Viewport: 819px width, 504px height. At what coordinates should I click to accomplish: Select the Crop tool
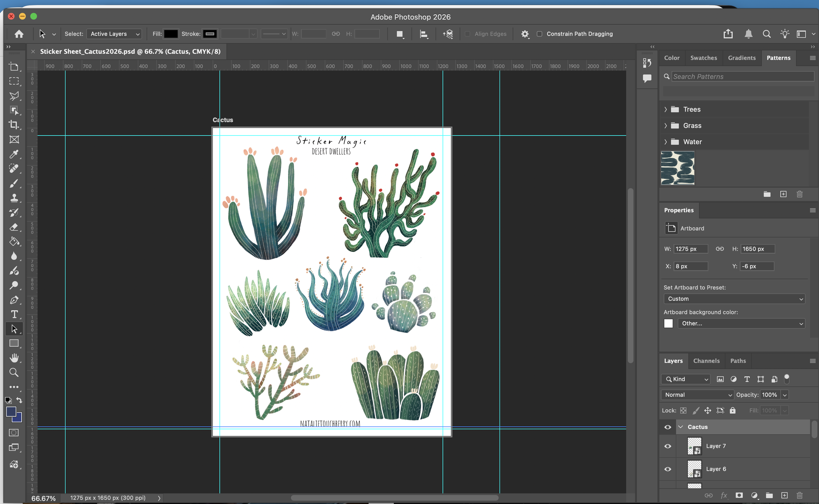click(14, 125)
